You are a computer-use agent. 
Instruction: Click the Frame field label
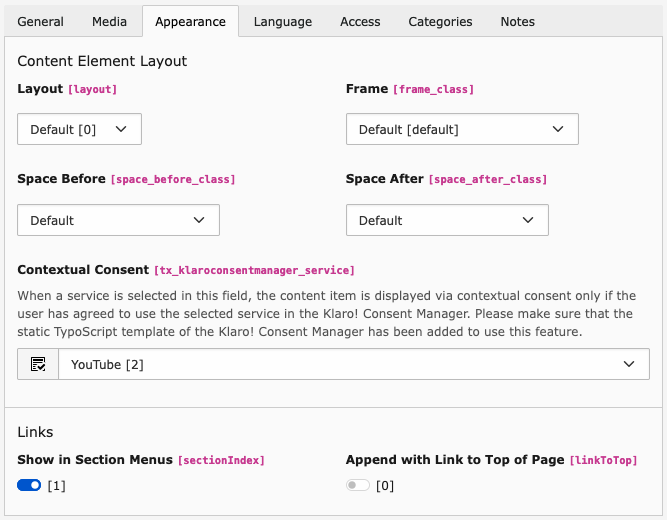366,89
